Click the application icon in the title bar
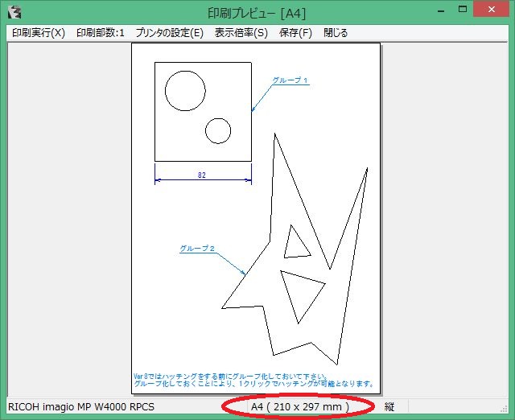Viewport: 515px width, 420px height. pyautogui.click(x=14, y=13)
